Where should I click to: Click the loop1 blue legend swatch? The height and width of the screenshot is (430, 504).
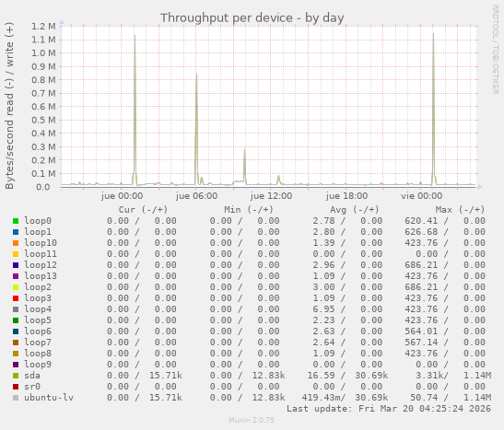click(x=16, y=232)
